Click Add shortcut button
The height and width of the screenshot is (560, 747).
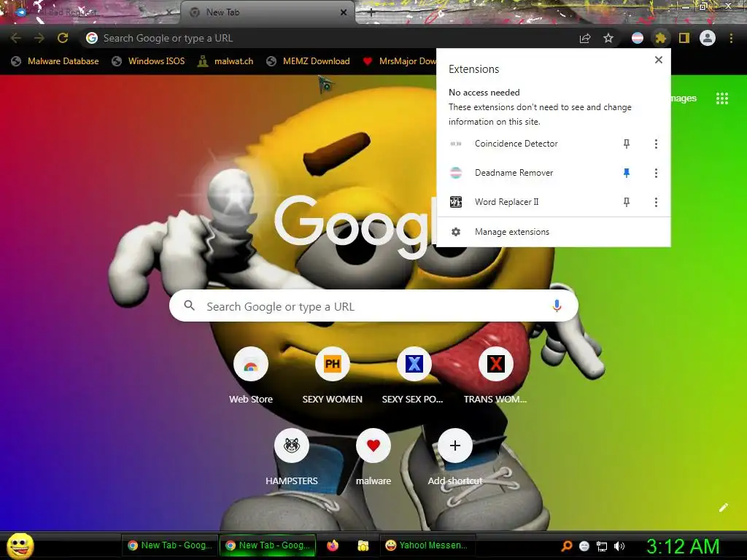455,457
